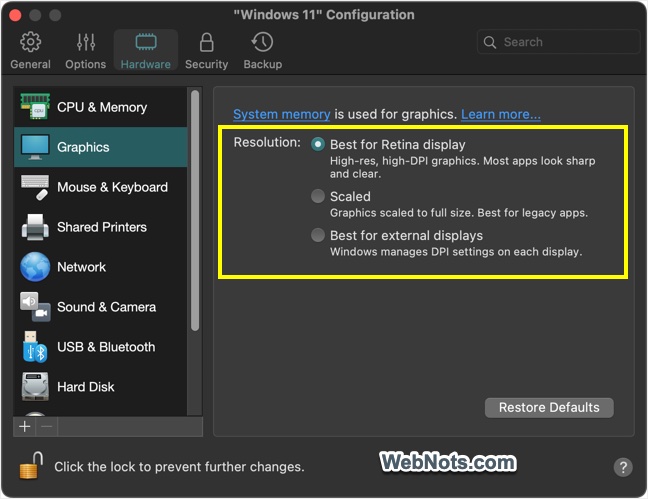648x499 pixels.
Task: Close the configuration window with red button
Action: pos(15,15)
